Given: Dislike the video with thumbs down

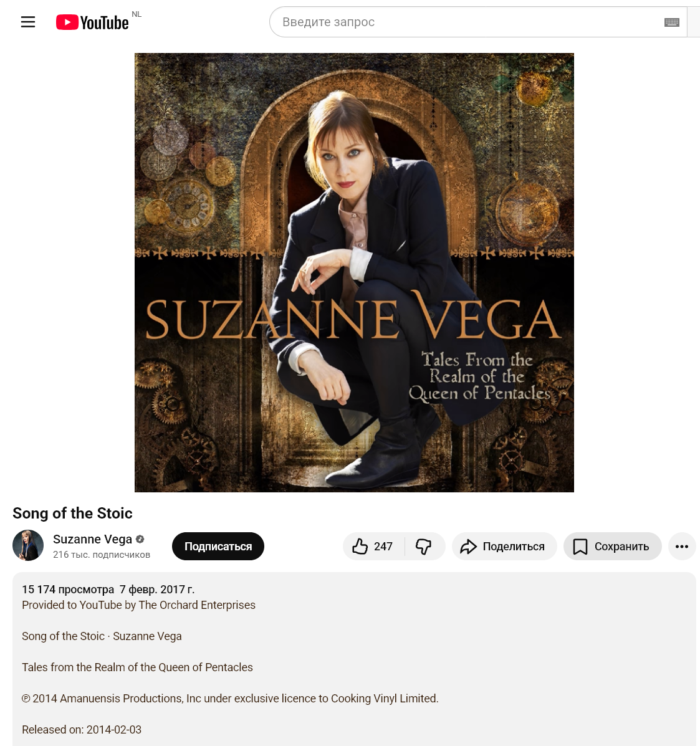Looking at the screenshot, I should [x=423, y=546].
